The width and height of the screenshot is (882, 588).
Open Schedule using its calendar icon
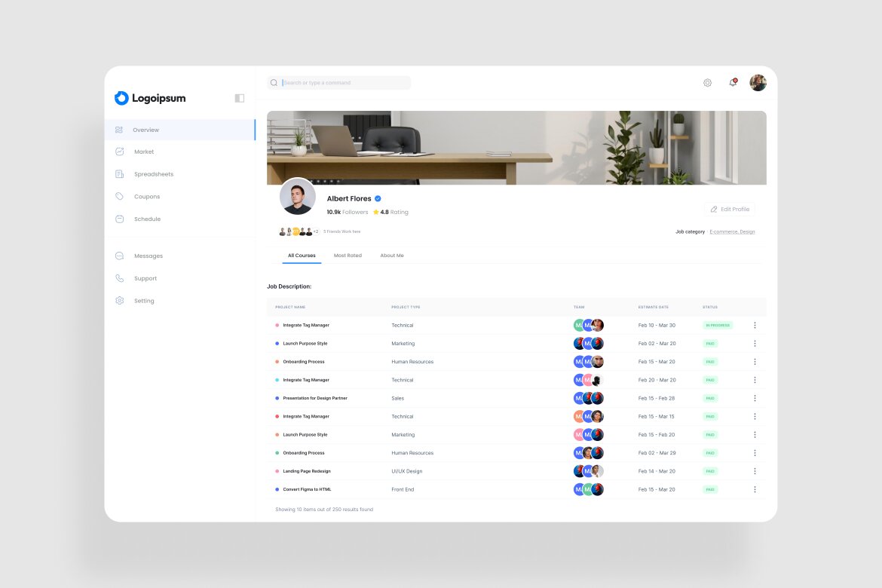(118, 219)
